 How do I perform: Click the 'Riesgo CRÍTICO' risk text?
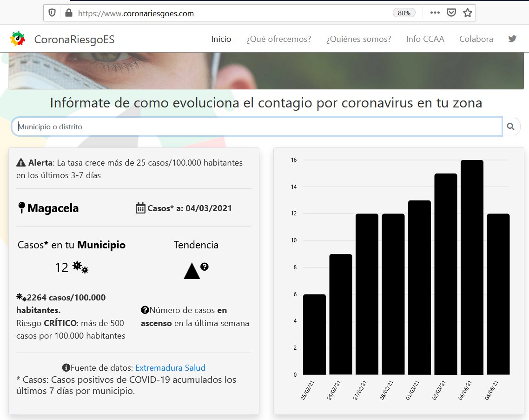pos(46,323)
